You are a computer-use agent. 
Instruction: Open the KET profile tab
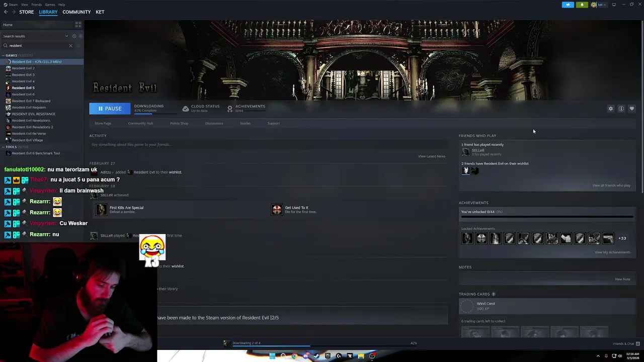[100, 12]
